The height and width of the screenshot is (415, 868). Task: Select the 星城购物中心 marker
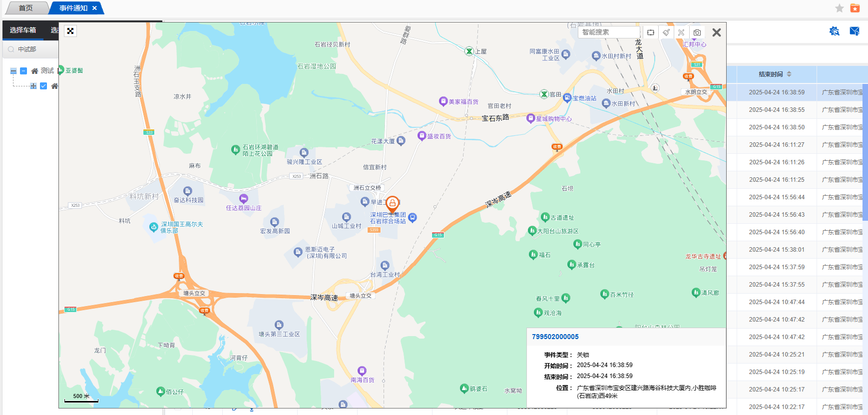[x=530, y=118]
